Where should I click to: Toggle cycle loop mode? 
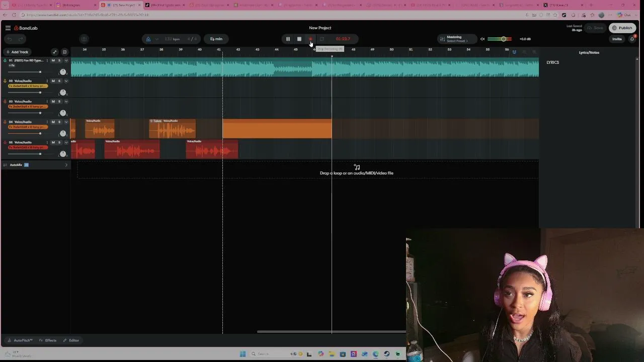[x=321, y=39]
